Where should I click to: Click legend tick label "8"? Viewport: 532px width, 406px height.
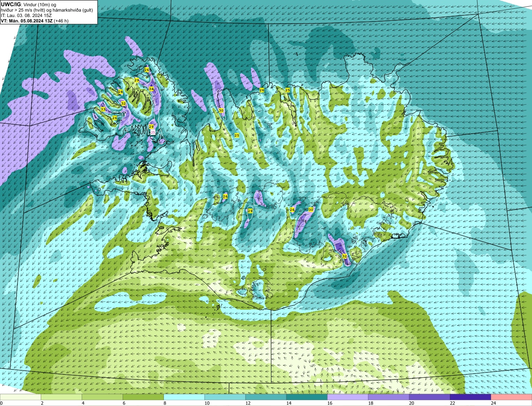pyautogui.click(x=165, y=403)
